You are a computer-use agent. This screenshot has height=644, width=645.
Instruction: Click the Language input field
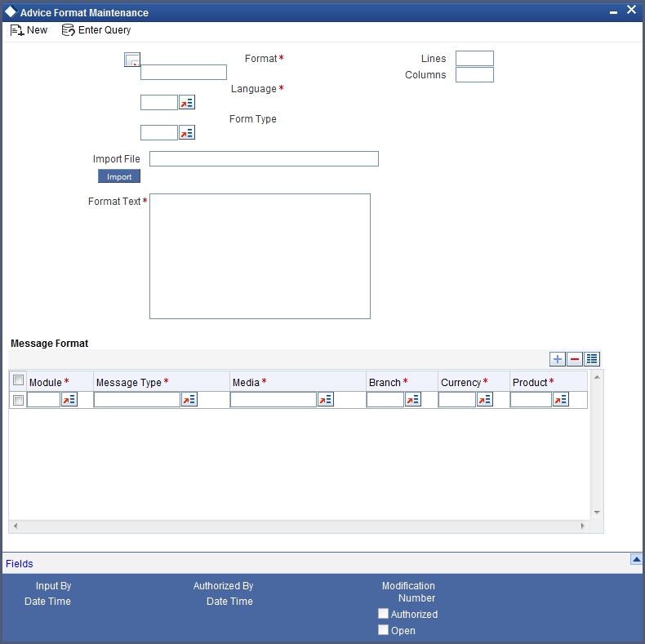[x=159, y=102]
